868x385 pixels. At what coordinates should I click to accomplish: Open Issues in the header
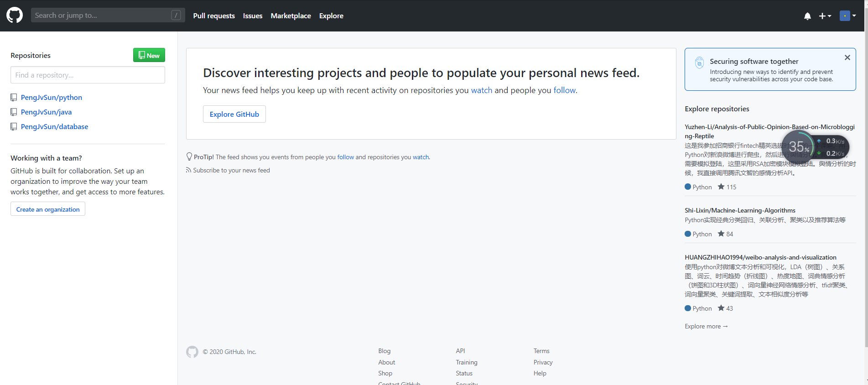click(253, 16)
